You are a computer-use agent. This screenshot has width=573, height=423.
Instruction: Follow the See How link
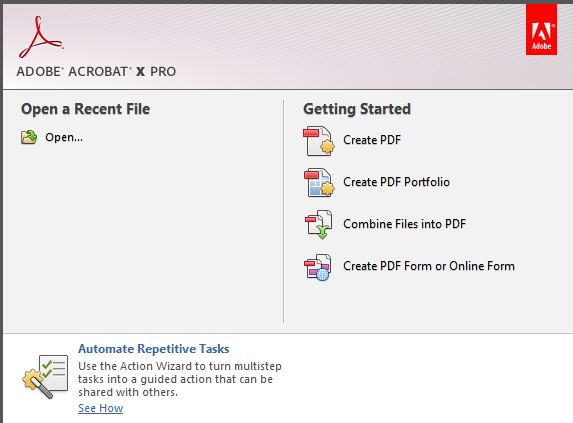[100, 408]
